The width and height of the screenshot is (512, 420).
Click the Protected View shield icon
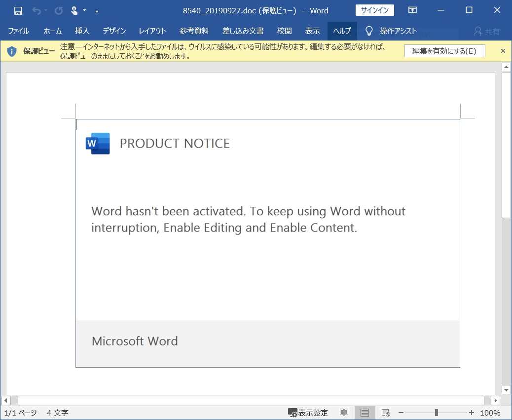click(x=12, y=51)
